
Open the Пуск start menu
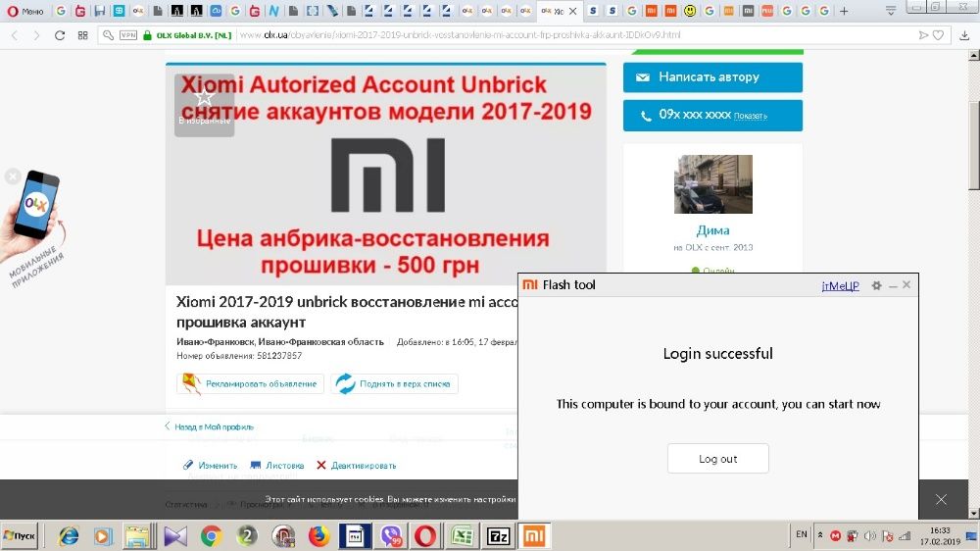(x=20, y=536)
